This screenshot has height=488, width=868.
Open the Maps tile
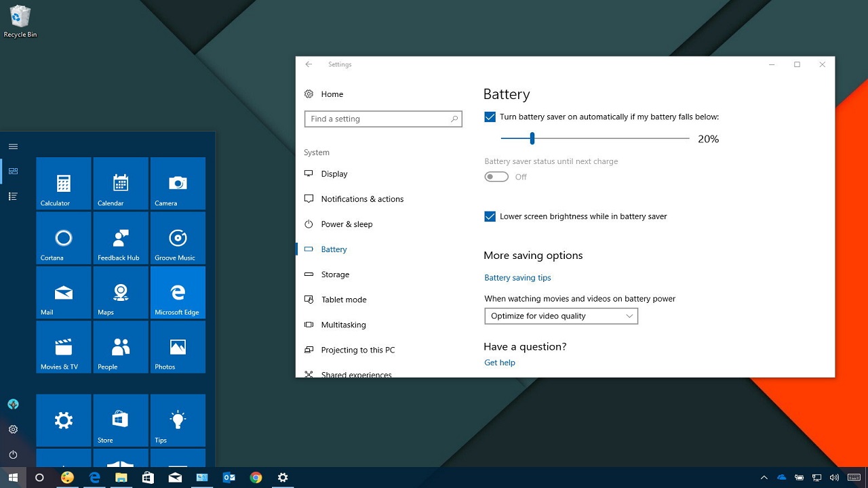pyautogui.click(x=121, y=293)
